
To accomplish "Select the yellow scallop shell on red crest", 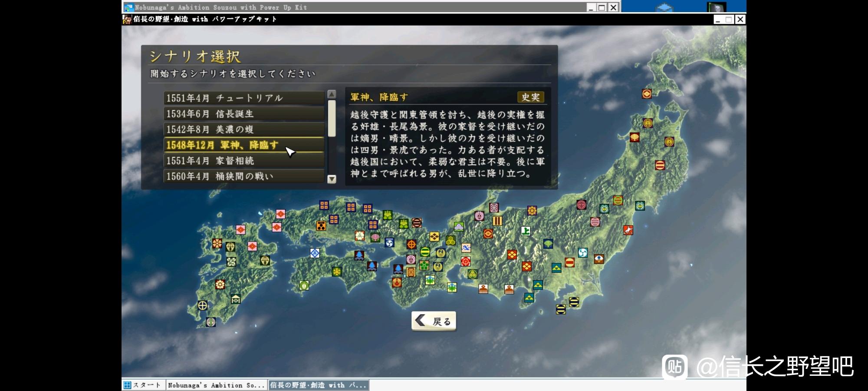I will tap(635, 137).
